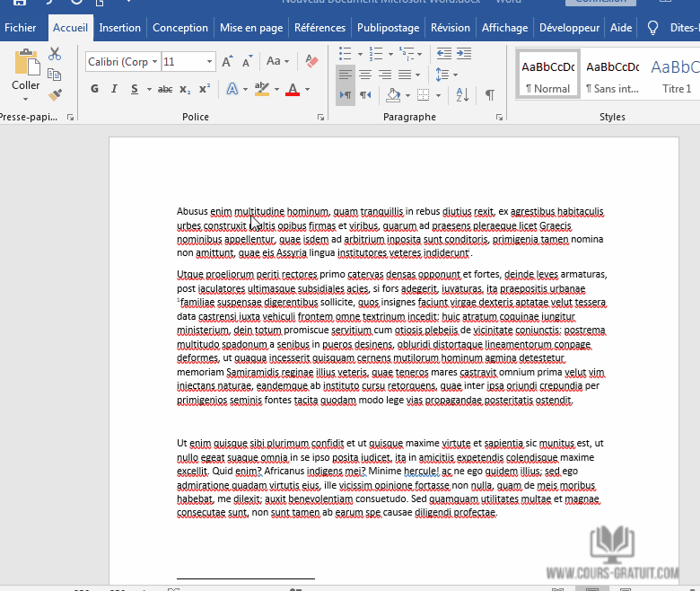Align text to the left
700x591 pixels.
coord(346,75)
